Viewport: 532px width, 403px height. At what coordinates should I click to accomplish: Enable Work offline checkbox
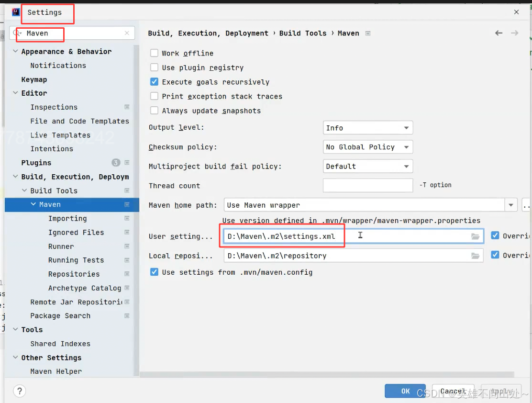(x=154, y=53)
